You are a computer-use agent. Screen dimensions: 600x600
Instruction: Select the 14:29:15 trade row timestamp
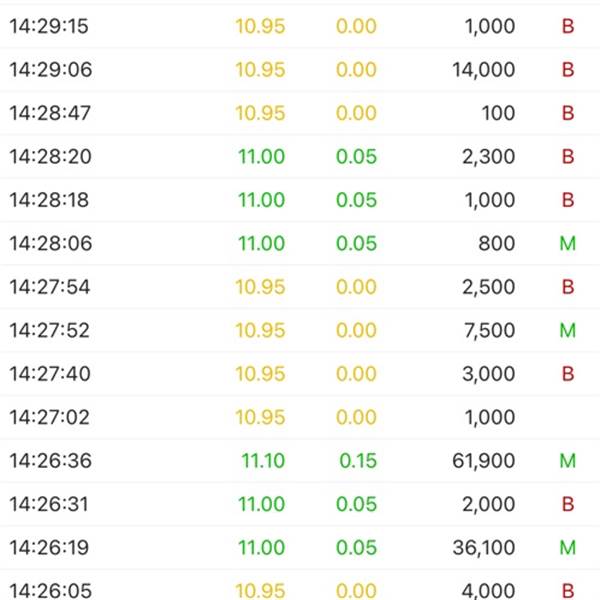pos(49,26)
